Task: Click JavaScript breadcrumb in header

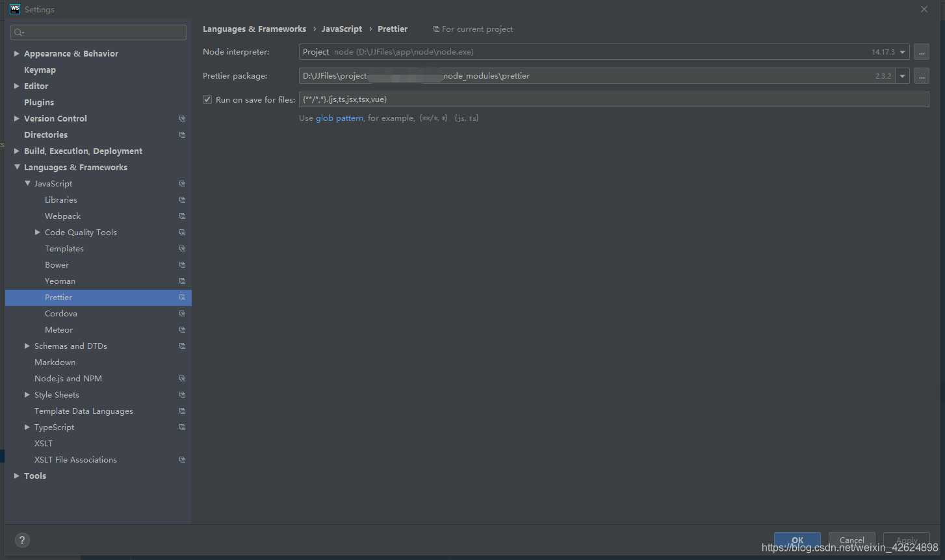Action: click(342, 29)
